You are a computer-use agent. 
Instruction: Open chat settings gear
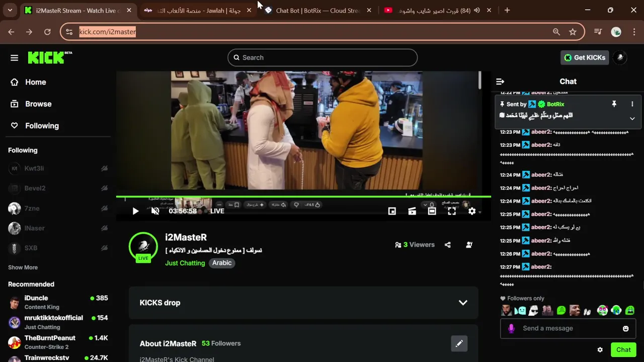[x=600, y=350]
